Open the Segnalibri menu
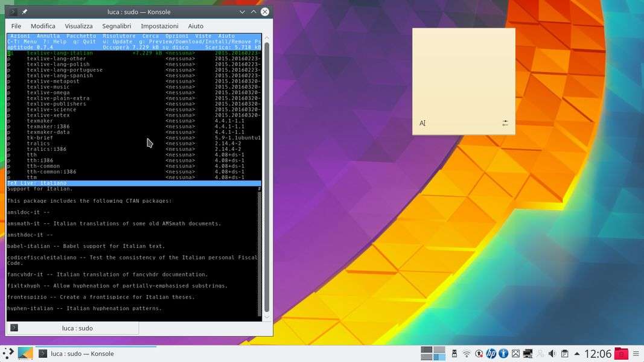The height and width of the screenshot is (362, 644). [116, 26]
